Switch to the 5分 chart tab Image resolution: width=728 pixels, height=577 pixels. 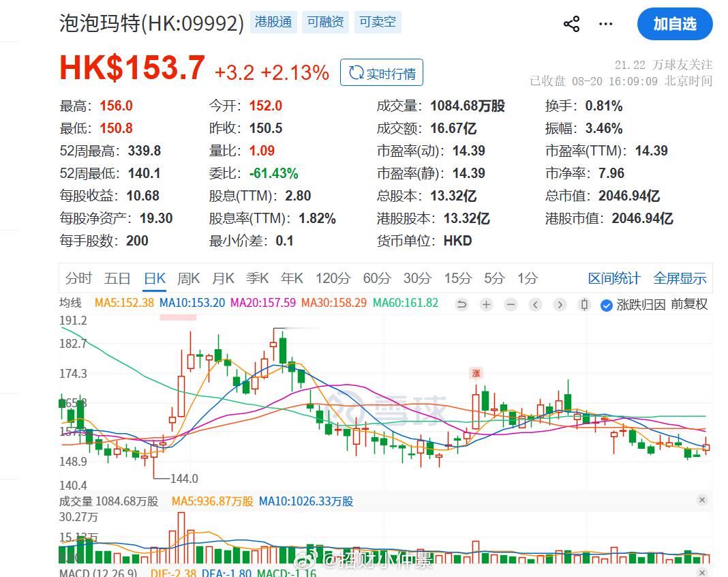pos(494,278)
